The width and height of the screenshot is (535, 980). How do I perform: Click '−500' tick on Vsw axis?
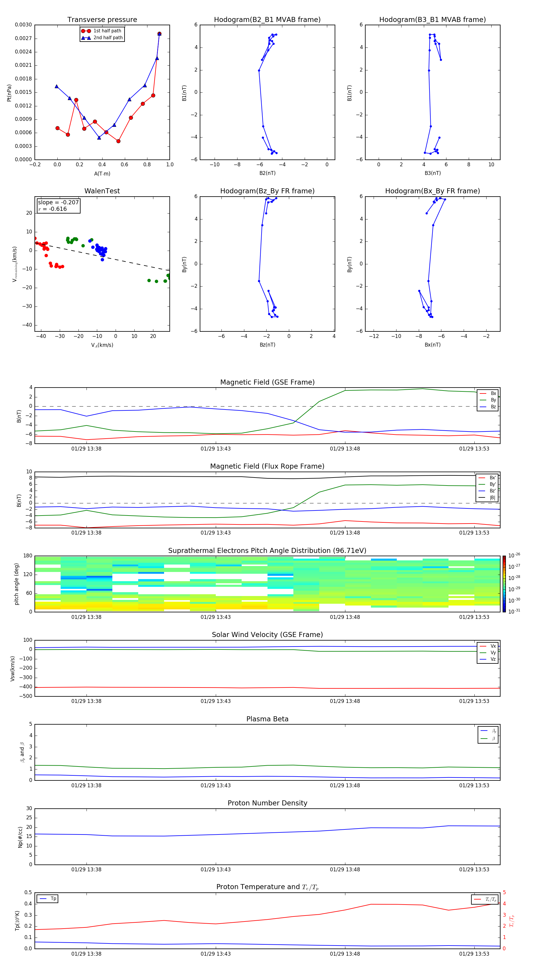[26, 697]
